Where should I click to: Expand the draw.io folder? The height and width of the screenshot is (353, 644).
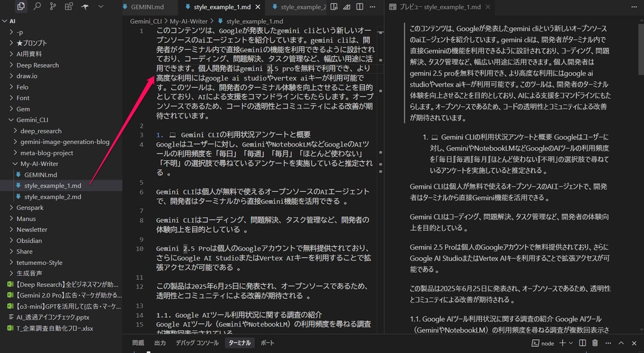point(11,76)
